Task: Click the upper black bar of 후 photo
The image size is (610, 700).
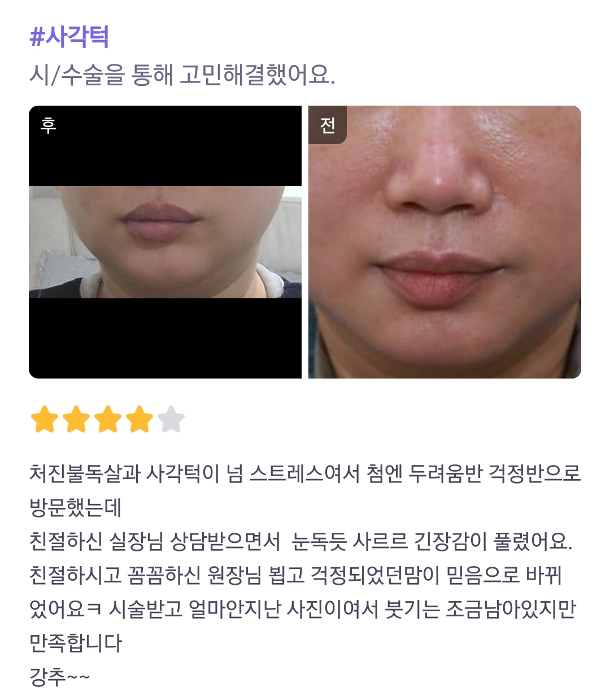Action: [165, 146]
